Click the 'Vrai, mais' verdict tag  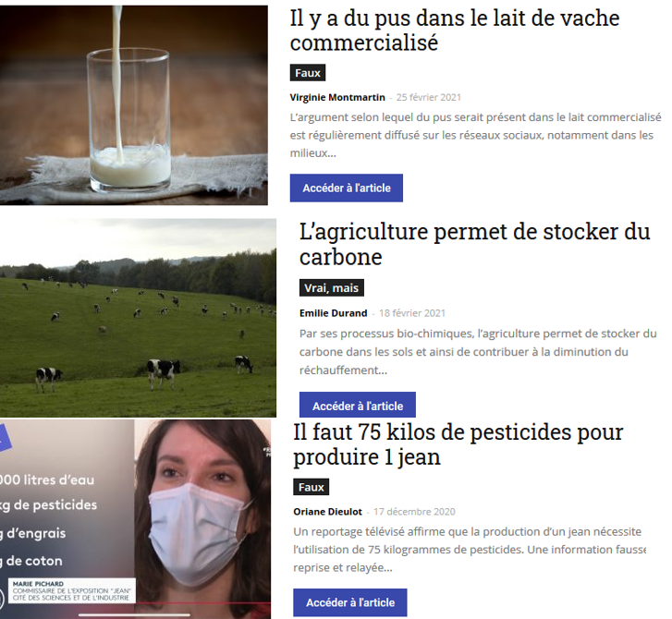(x=332, y=288)
